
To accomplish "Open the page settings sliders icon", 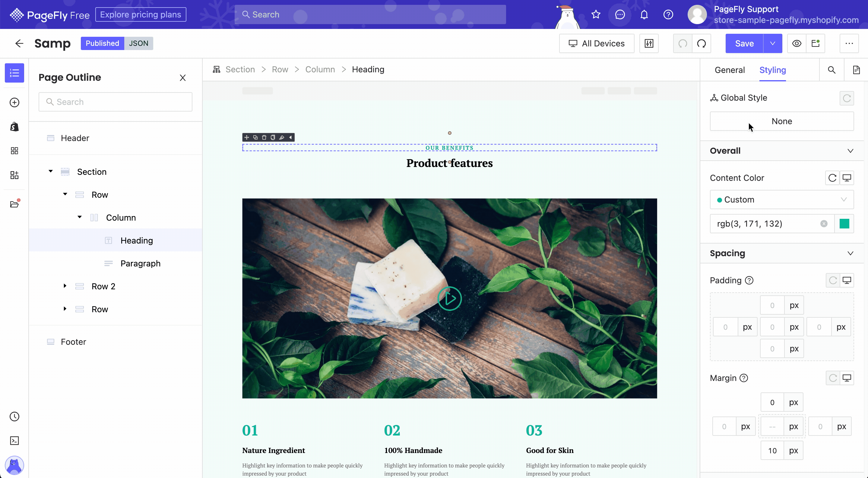I will (649, 43).
